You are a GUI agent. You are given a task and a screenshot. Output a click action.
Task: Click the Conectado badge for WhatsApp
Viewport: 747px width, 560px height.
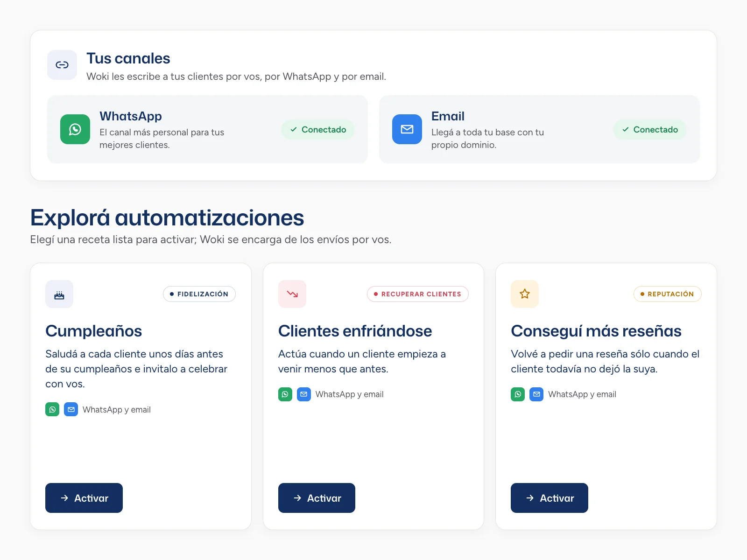tap(318, 129)
